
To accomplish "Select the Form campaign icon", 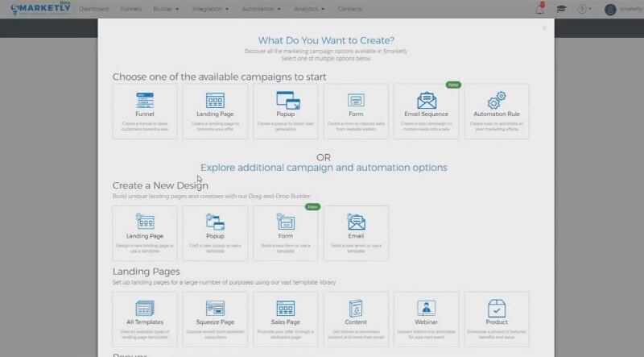I will tap(356, 101).
